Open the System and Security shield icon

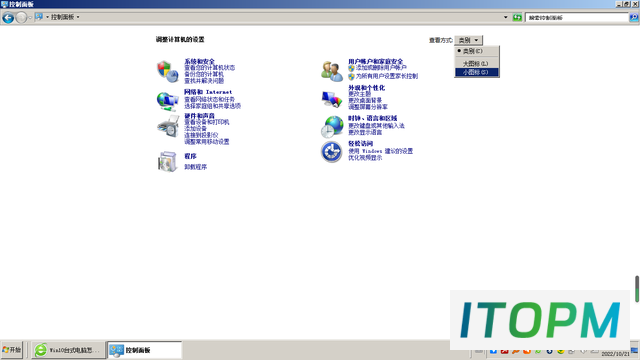168,71
